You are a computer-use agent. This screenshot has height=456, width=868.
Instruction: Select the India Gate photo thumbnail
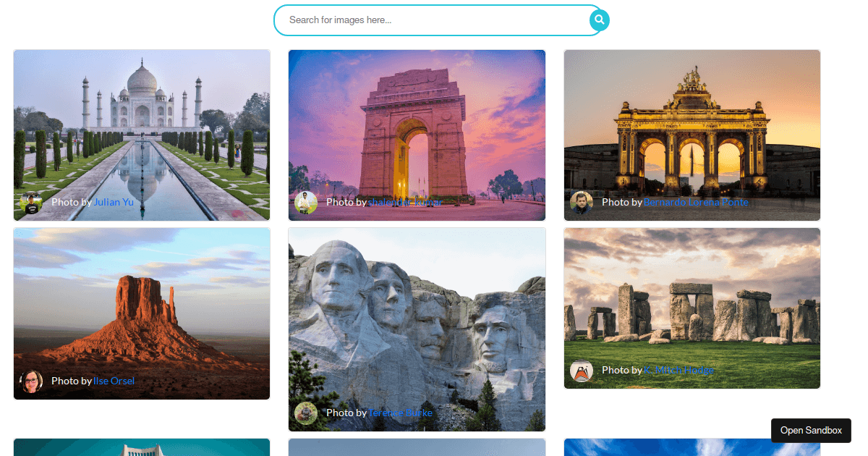(417, 135)
